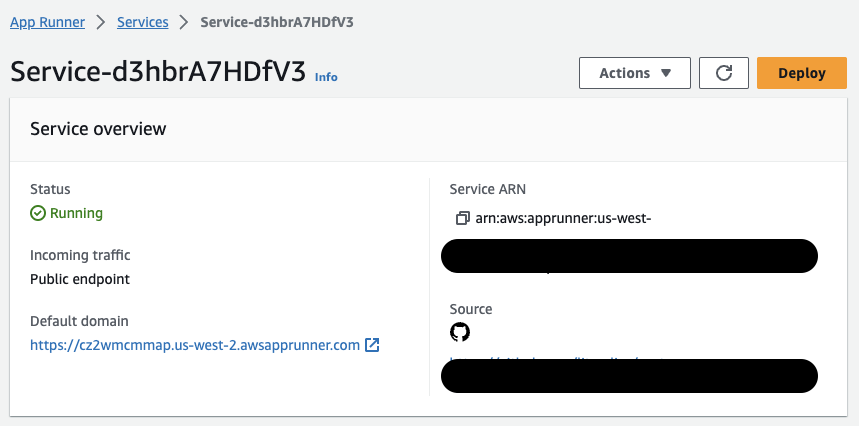Click the Service-d3hbrA7HDfV3 page heading
The width and height of the screenshot is (859, 426).
[158, 72]
